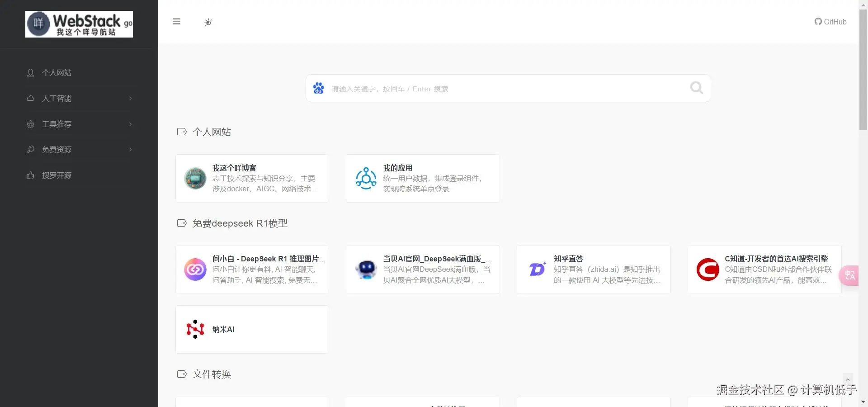Image resolution: width=868 pixels, height=407 pixels.
Task: Open the 纳米AI card title
Action: pos(223,329)
